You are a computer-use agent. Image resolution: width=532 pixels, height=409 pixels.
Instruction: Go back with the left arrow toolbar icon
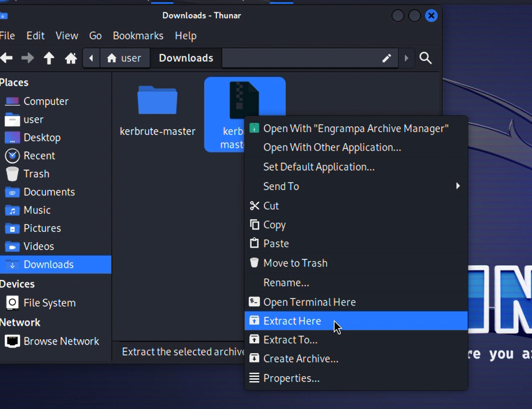[6, 58]
